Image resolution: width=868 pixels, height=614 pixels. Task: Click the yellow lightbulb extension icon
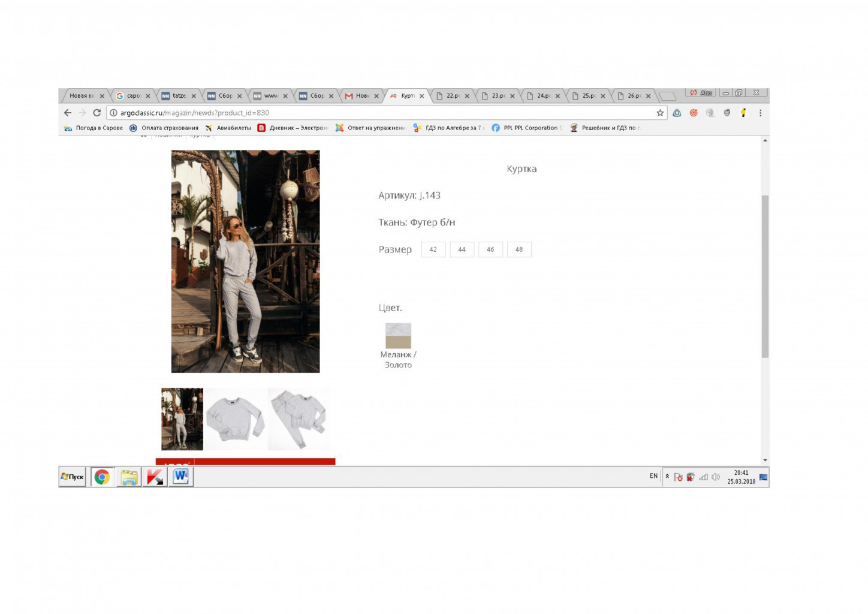tap(743, 113)
